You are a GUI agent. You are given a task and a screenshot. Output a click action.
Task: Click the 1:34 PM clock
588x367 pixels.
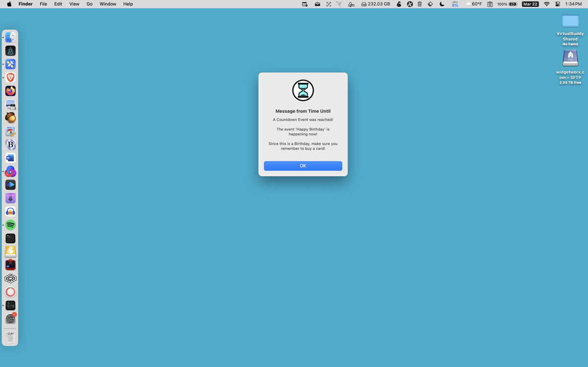(x=573, y=4)
